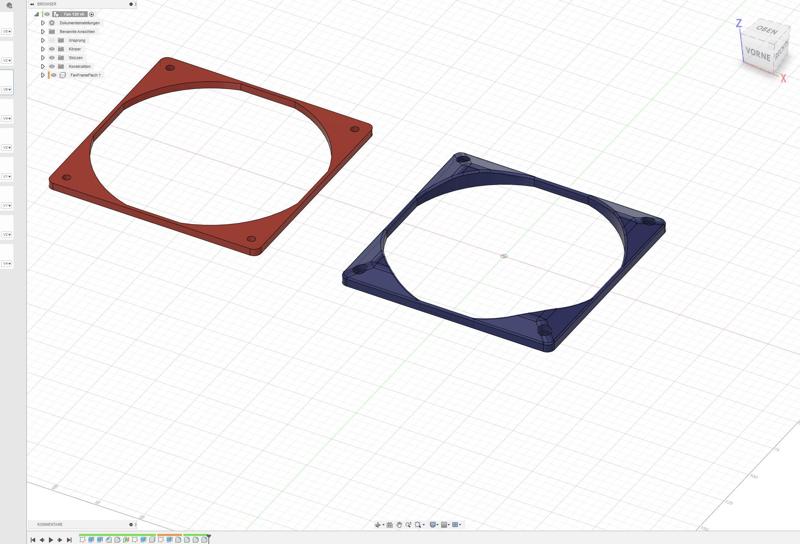800x544 pixels.
Task: Collapse the root component tree node
Action: click(x=36, y=14)
